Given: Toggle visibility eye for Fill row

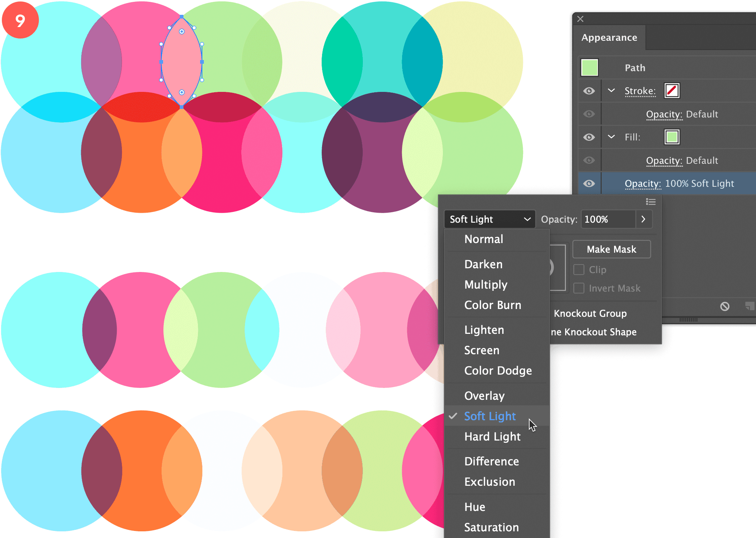Looking at the screenshot, I should (589, 137).
